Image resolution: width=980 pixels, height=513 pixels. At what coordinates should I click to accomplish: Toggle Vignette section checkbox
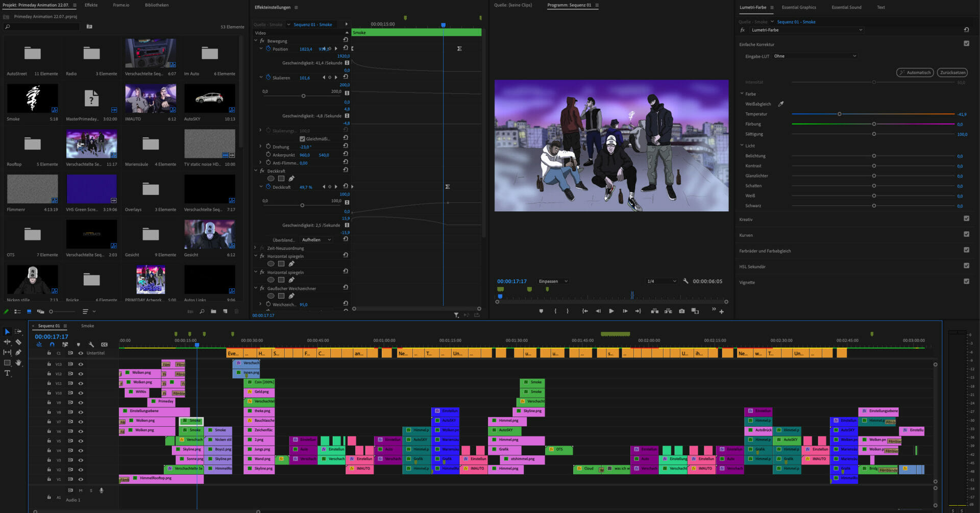966,281
